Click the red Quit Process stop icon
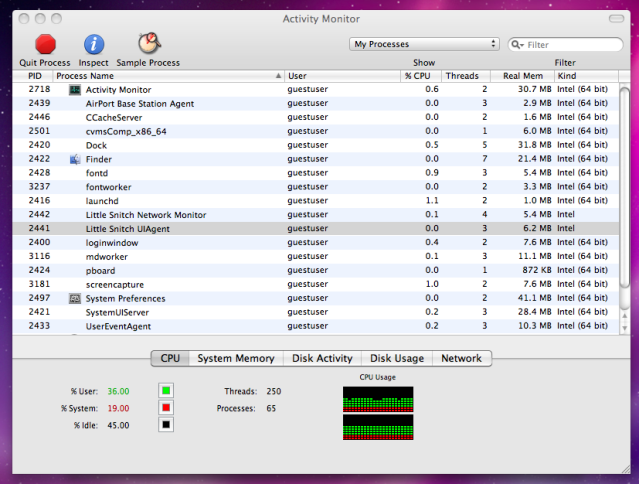This screenshot has height=484, width=639. click(45, 44)
